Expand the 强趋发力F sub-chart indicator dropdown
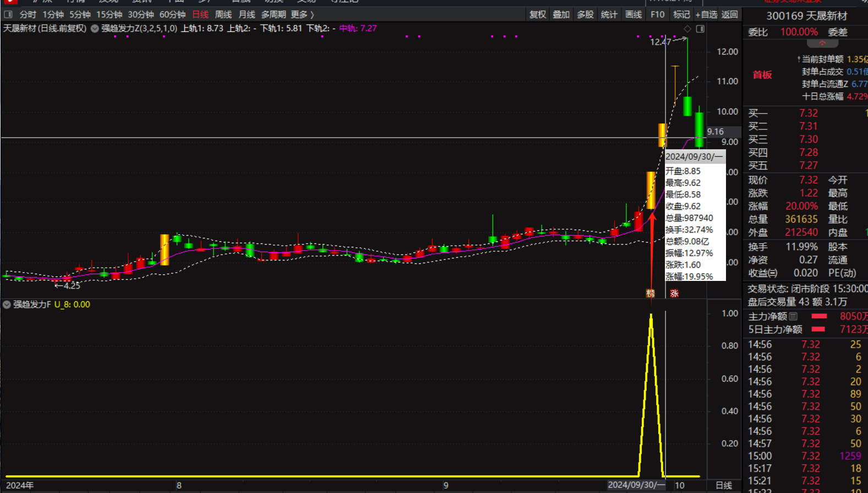Image resolution: width=868 pixels, height=493 pixels. tap(7, 305)
